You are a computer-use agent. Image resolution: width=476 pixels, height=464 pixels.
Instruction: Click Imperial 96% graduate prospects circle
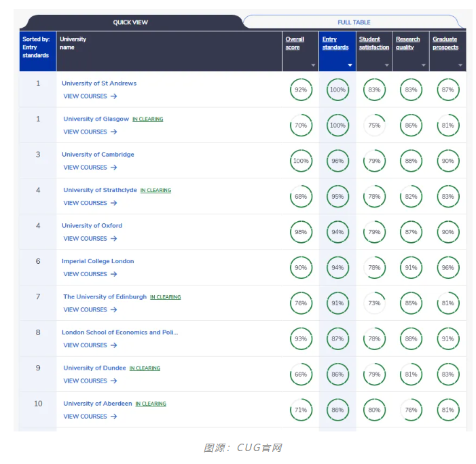coord(447,267)
